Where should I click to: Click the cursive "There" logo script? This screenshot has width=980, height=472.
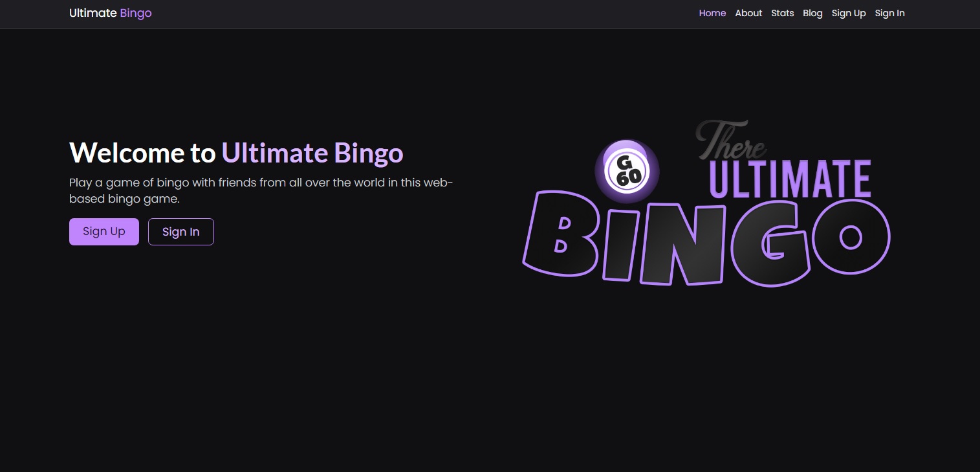tap(731, 140)
